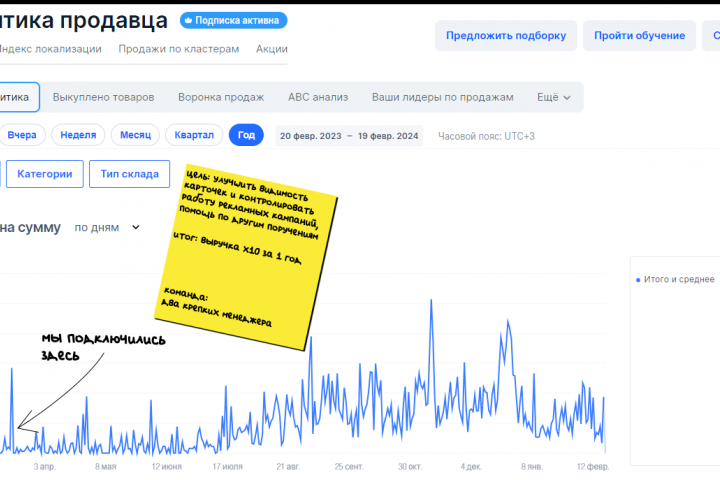Click the chevron next to 'Ещё'
The width and height of the screenshot is (720, 480).
click(x=567, y=98)
